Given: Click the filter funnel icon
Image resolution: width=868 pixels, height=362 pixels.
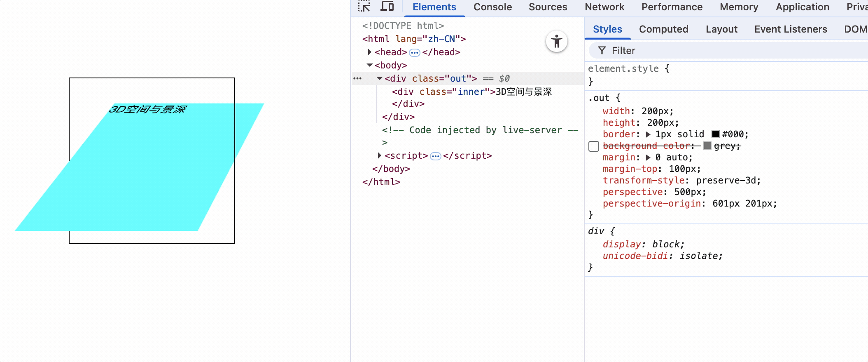Looking at the screenshot, I should tap(602, 50).
